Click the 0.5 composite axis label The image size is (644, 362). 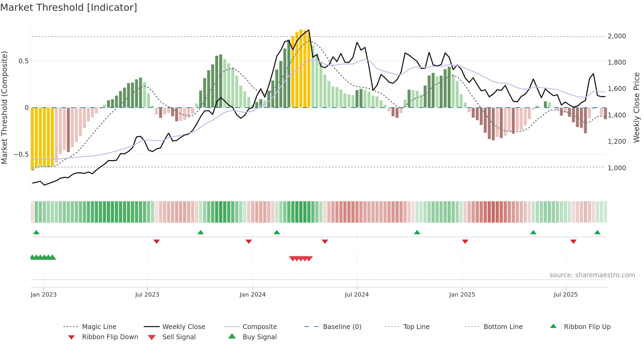(x=24, y=61)
